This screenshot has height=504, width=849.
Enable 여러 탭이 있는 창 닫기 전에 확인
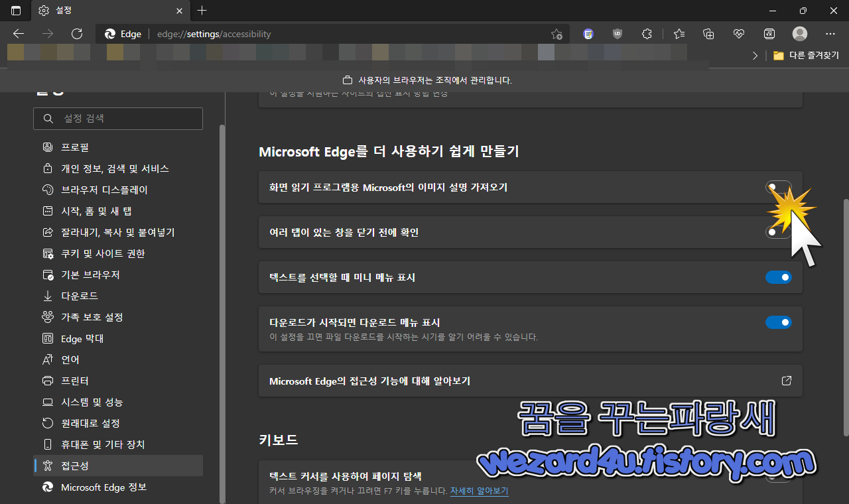[x=778, y=231]
